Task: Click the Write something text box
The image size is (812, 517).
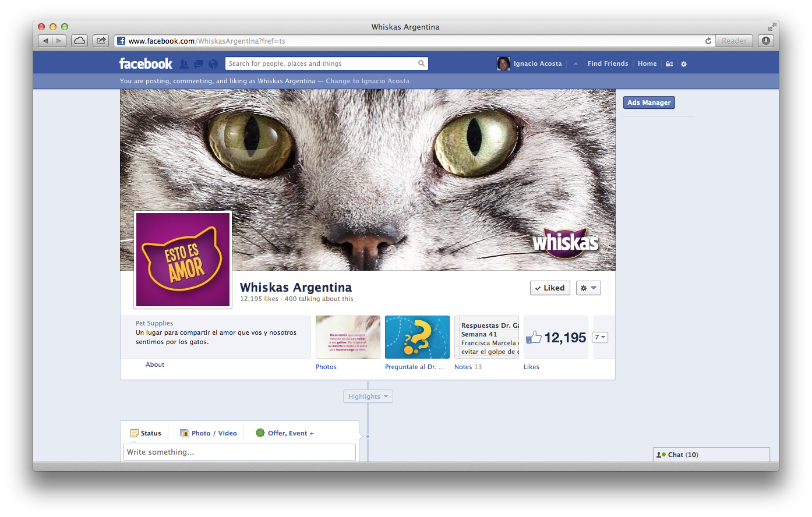Action: 240,452
